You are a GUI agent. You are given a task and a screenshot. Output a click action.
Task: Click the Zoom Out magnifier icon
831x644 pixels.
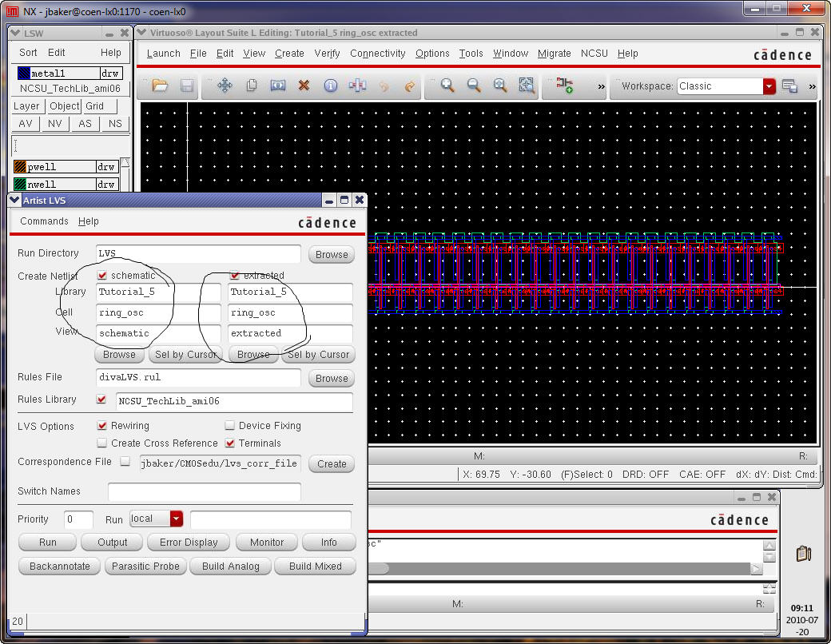[474, 85]
